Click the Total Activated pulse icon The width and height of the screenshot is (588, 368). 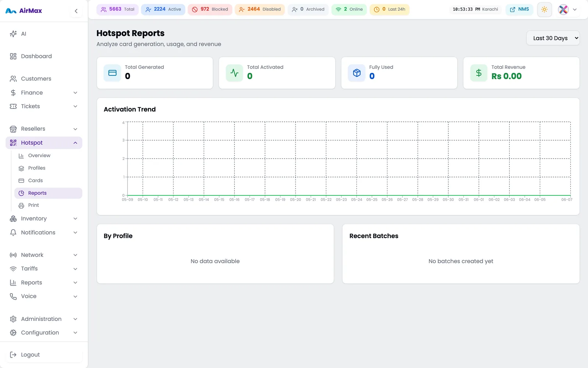tap(234, 73)
